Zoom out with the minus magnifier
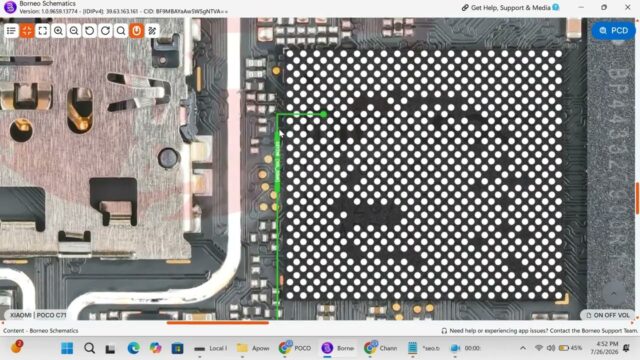This screenshot has width=640, height=360. [74, 31]
